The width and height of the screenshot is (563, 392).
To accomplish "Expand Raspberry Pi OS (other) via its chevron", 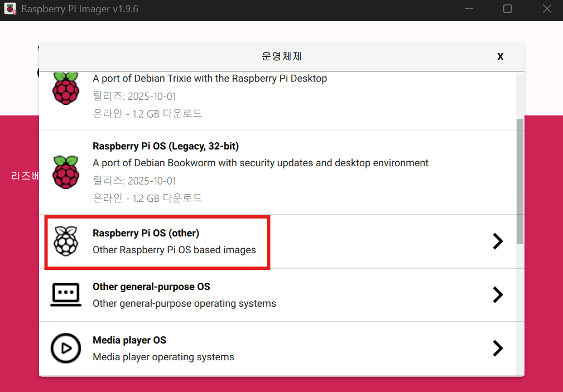I will pos(498,241).
